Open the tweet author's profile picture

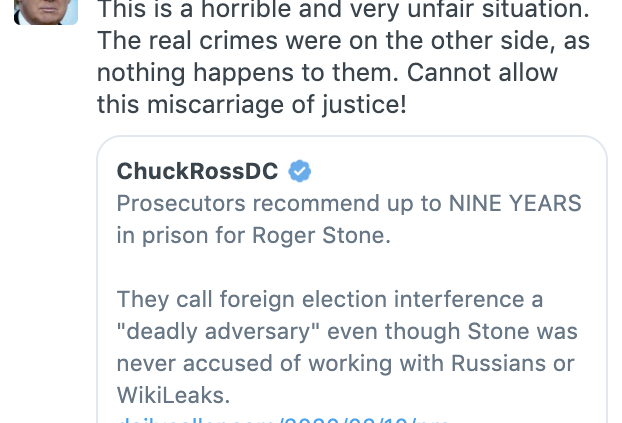coord(46,10)
